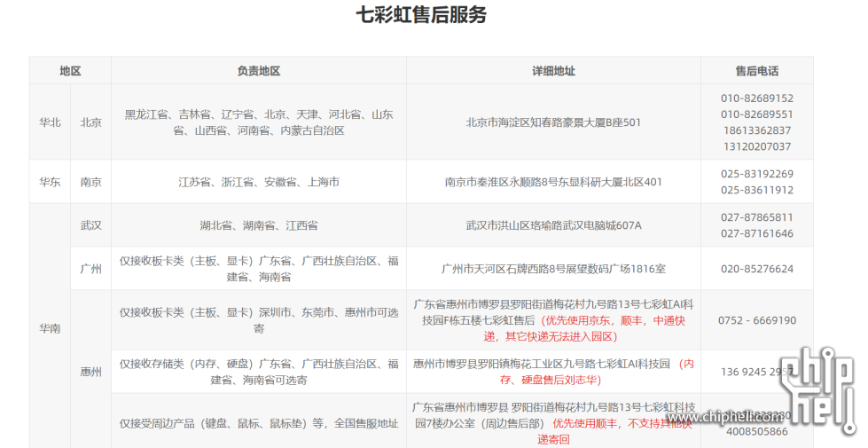The height and width of the screenshot is (448, 868).
Task: Select phone number 027-87161646
Action: point(757,233)
